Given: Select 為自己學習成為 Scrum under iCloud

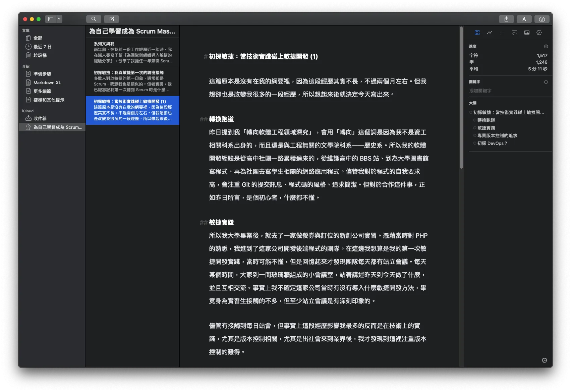Looking at the screenshot, I should click(54, 127).
